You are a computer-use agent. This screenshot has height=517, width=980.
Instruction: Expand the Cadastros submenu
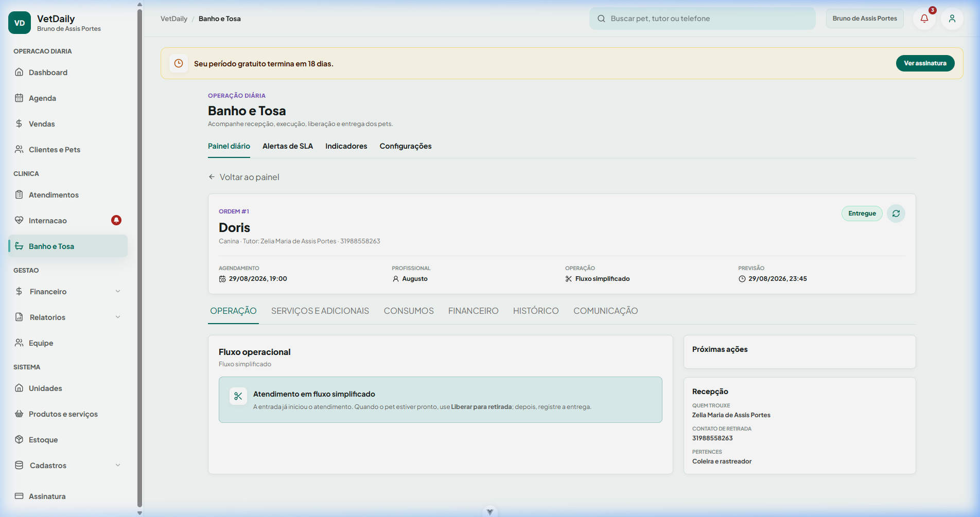click(x=68, y=466)
